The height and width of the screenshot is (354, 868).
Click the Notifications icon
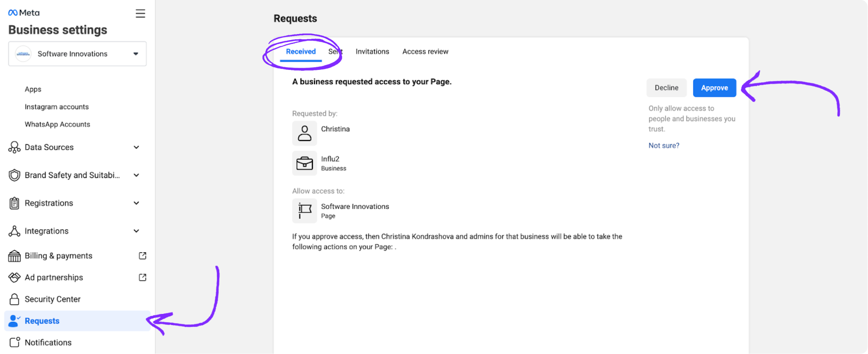[15, 342]
